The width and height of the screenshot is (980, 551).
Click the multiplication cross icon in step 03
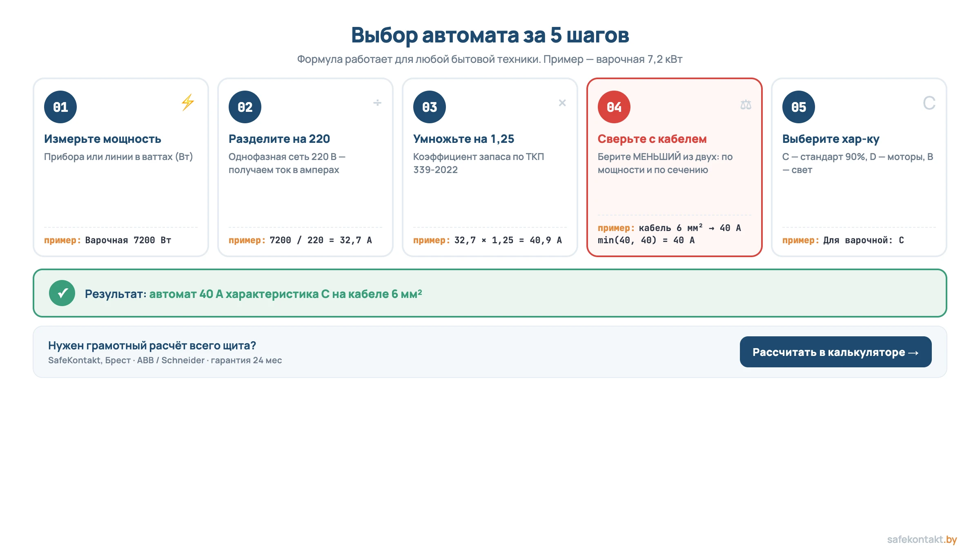562,103
